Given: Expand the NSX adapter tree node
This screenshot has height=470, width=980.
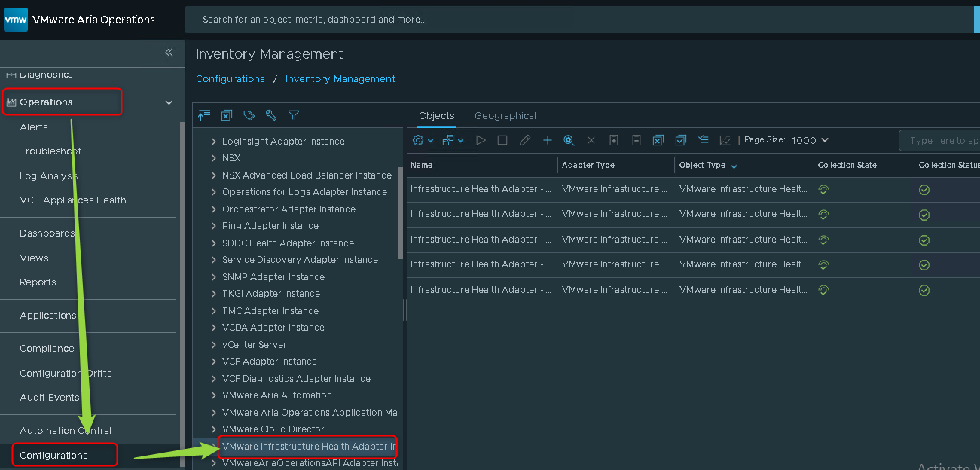Looking at the screenshot, I should [x=213, y=158].
